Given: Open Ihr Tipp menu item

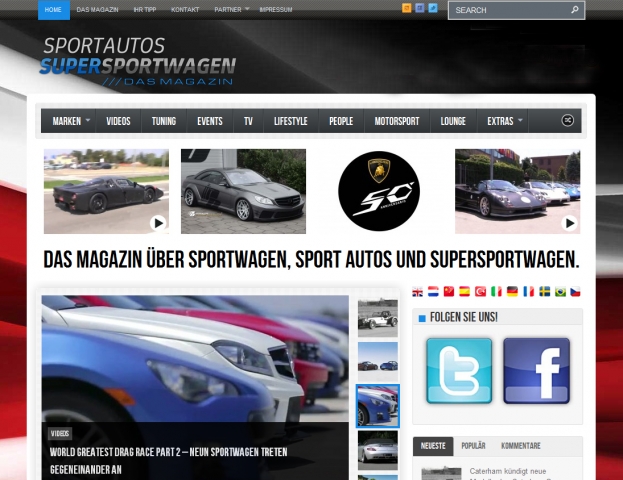Looking at the screenshot, I should [145, 10].
